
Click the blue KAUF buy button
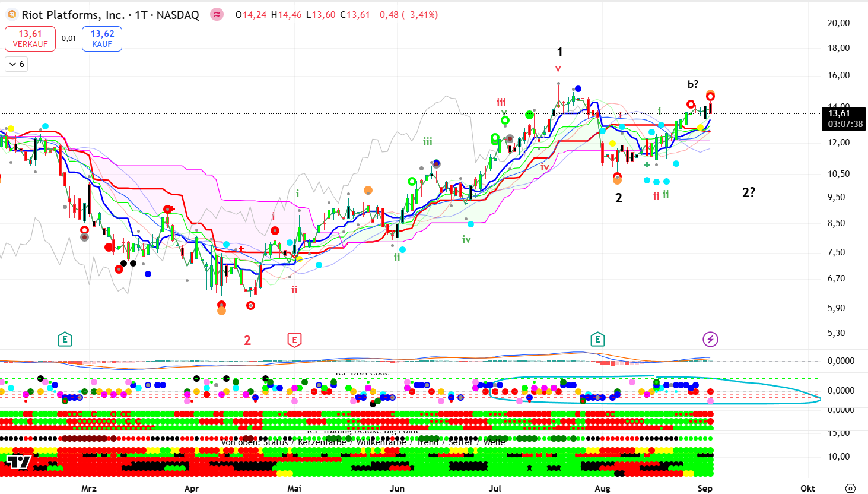tap(102, 39)
